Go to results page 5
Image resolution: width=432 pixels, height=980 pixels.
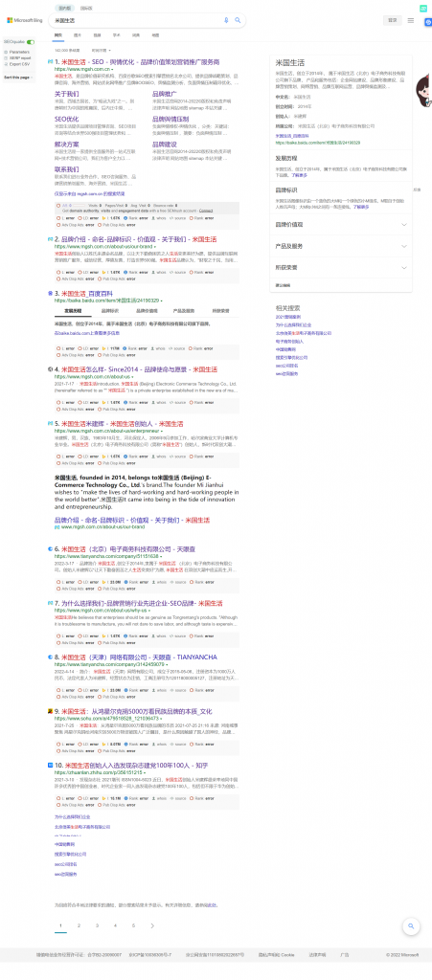coord(133,925)
